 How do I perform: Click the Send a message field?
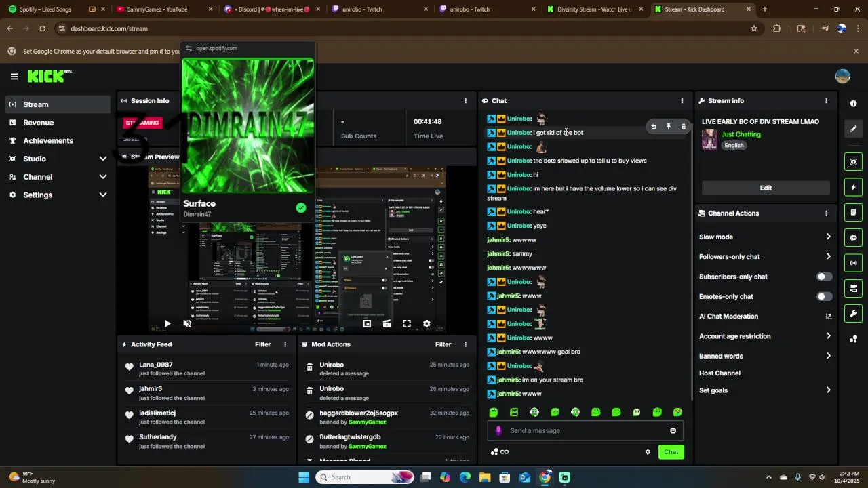585,430
